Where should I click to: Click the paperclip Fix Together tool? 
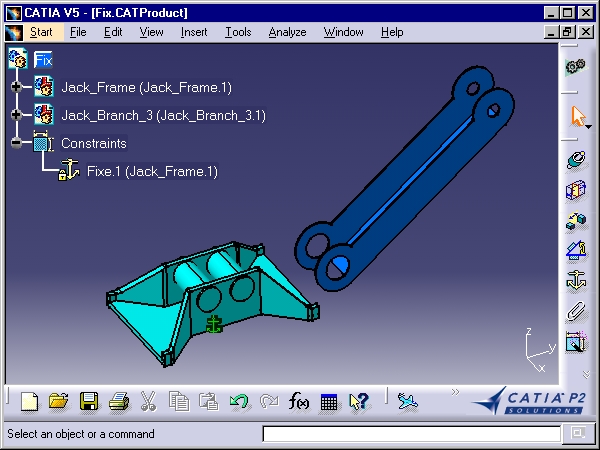[x=576, y=311]
